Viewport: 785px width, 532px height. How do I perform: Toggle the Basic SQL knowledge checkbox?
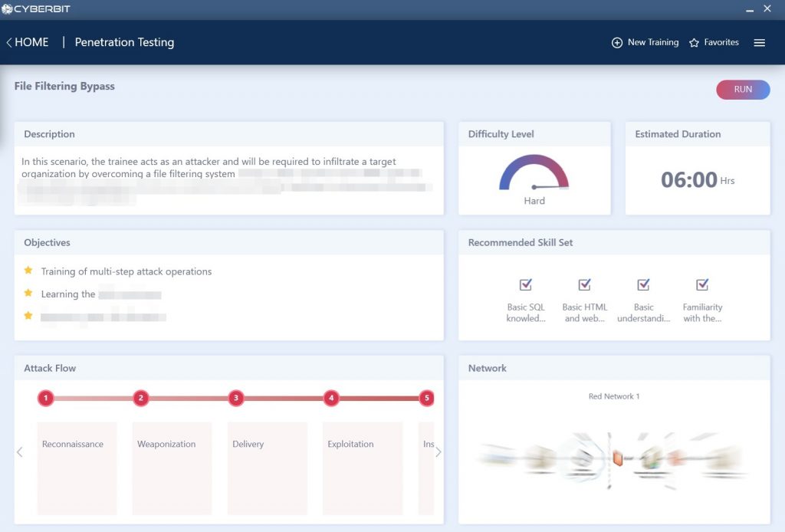coord(525,285)
